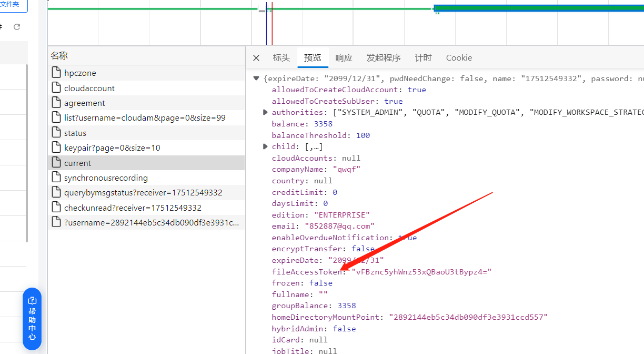Click the file icon beside hpczone
The width and height of the screenshot is (644, 354).
tap(56, 73)
